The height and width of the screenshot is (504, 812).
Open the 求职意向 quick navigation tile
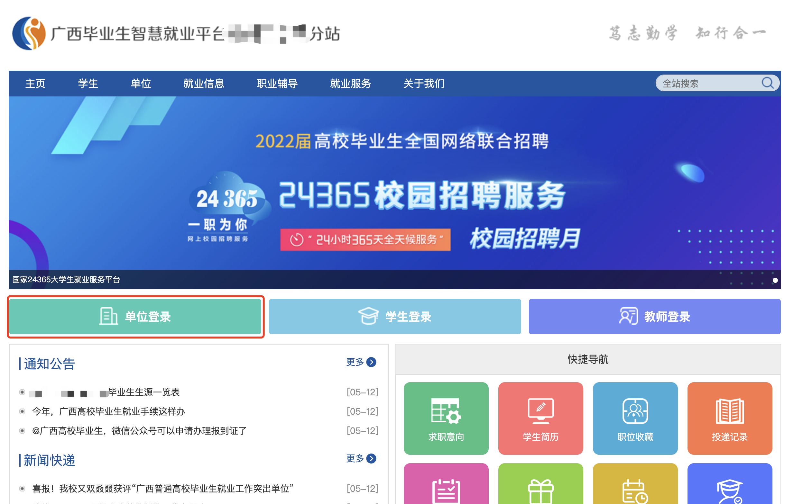click(x=446, y=418)
